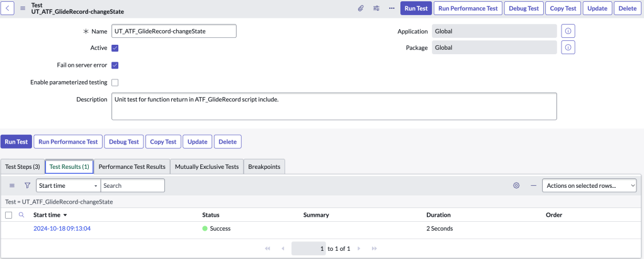Switch to the Test Steps tab

[x=23, y=166]
